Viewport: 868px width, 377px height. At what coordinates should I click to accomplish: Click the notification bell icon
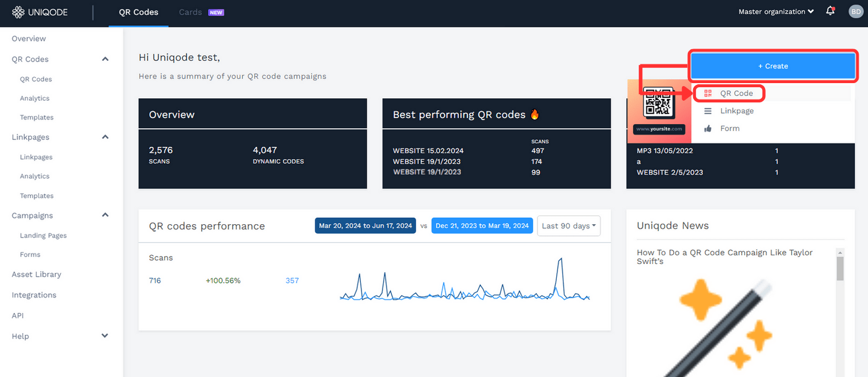830,11
